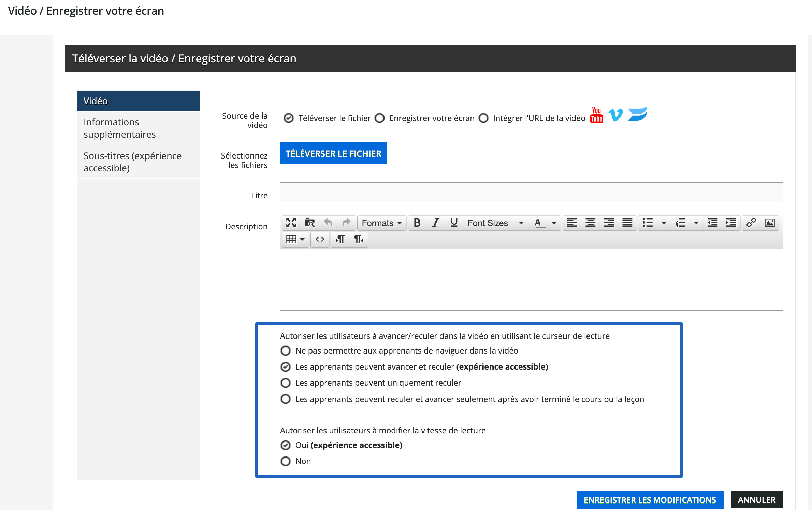Click the TÉLÉVERSER LE FICHIER button

[333, 153]
